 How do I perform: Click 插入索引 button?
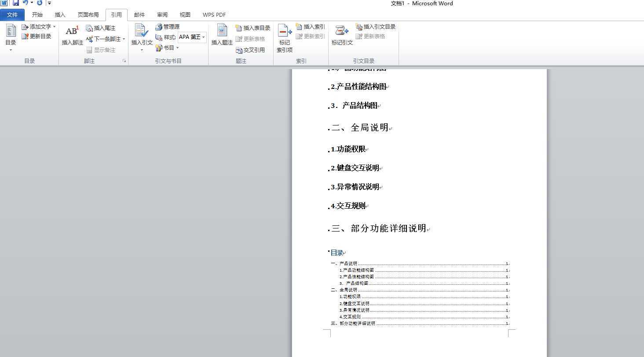click(x=310, y=27)
